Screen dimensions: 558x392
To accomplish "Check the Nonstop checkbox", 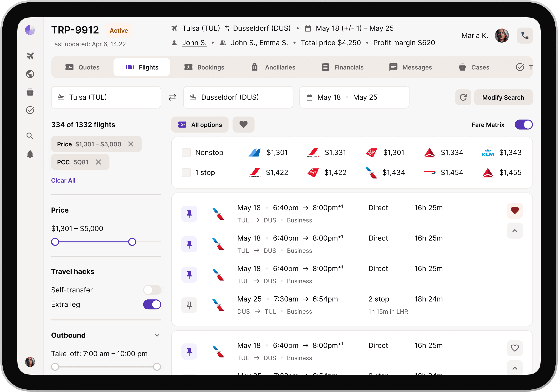I will 186,152.
